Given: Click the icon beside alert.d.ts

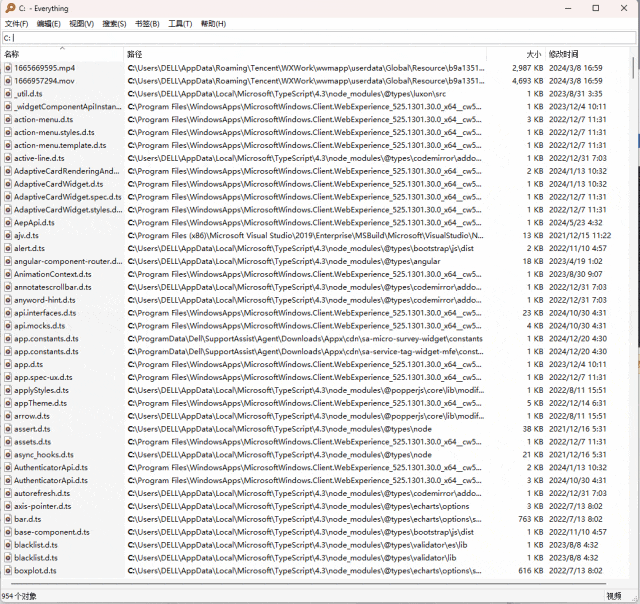Looking at the screenshot, I should point(8,249).
